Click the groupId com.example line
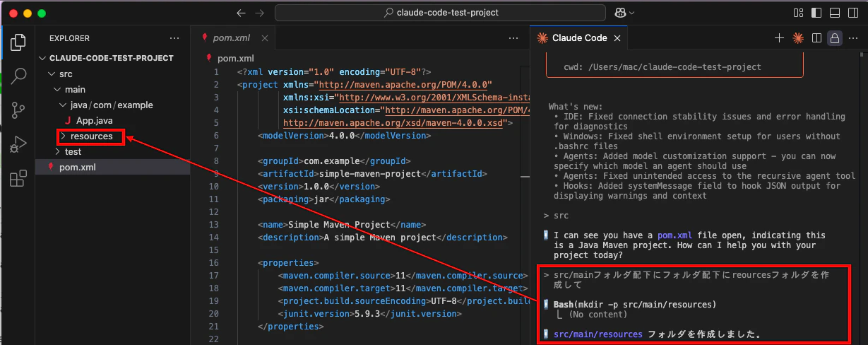The image size is (868, 345). pos(335,160)
